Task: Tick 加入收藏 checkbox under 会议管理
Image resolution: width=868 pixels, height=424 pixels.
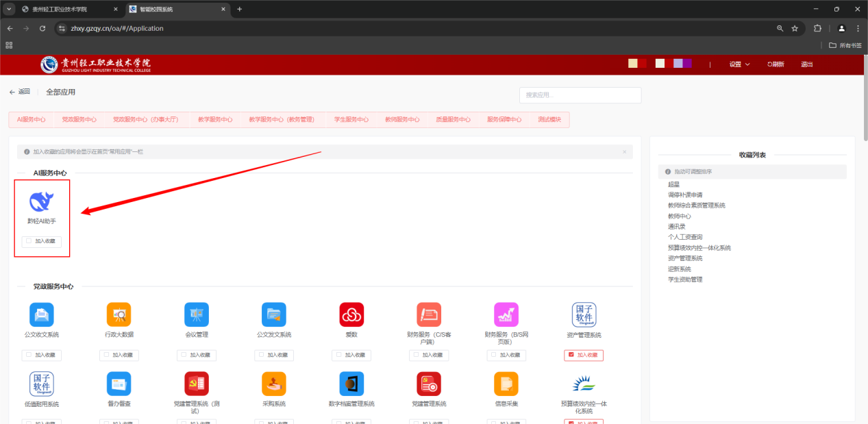Action: coord(184,355)
